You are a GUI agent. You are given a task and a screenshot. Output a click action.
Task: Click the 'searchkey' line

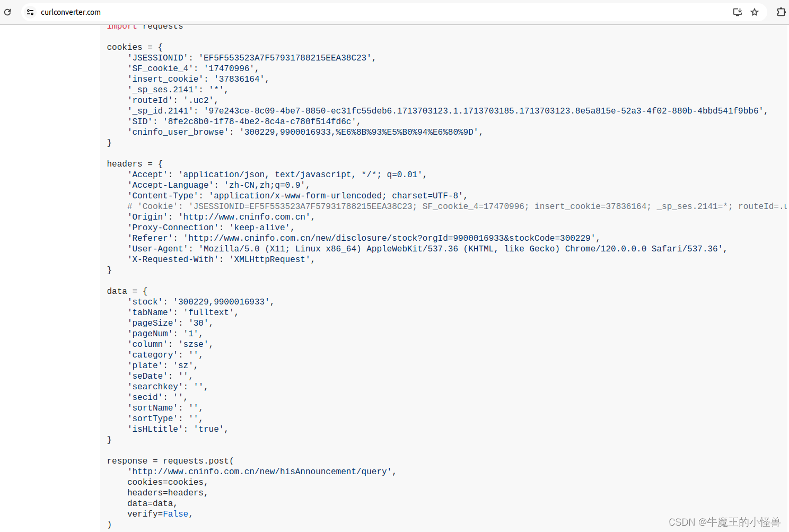168,387
